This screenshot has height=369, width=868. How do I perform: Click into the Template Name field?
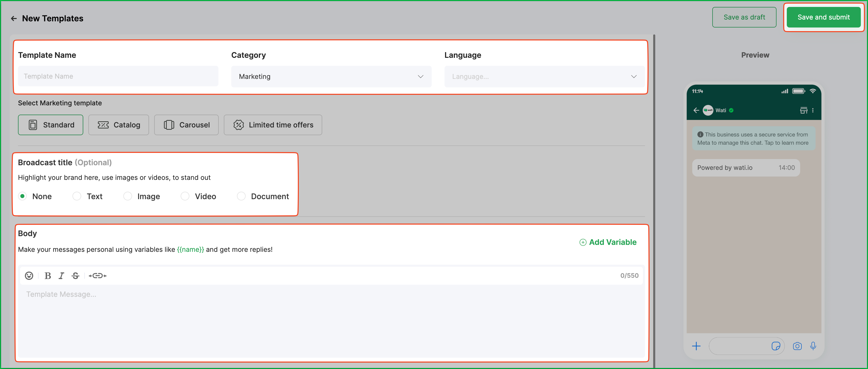pyautogui.click(x=118, y=77)
